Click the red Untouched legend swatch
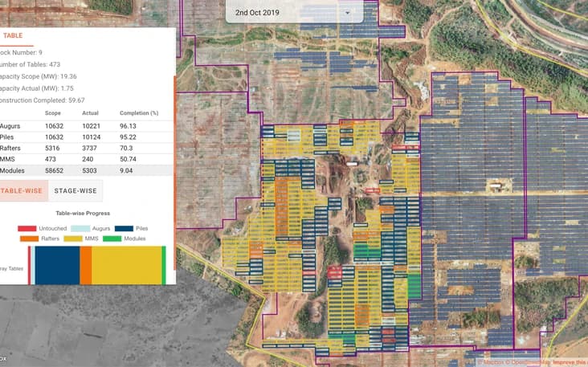 pos(28,228)
